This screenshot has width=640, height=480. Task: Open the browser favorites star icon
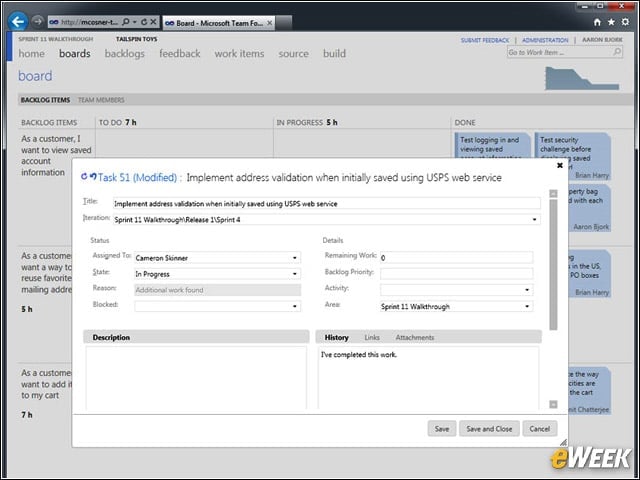pyautogui.click(x=611, y=22)
